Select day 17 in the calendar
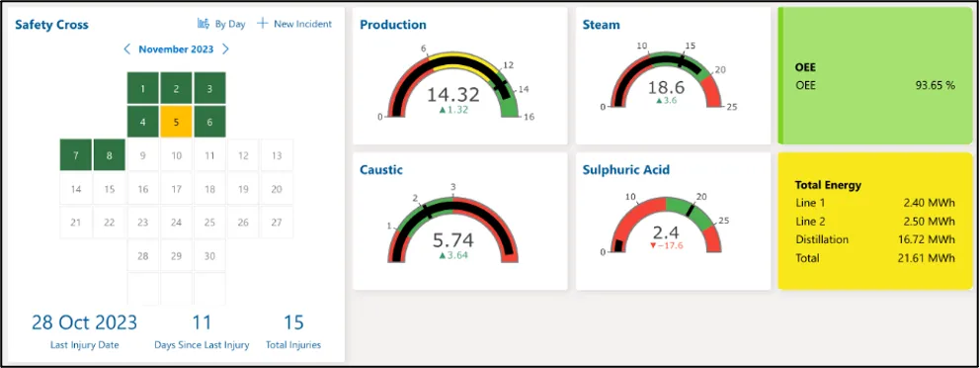This screenshot has height=368, width=980. 176,189
